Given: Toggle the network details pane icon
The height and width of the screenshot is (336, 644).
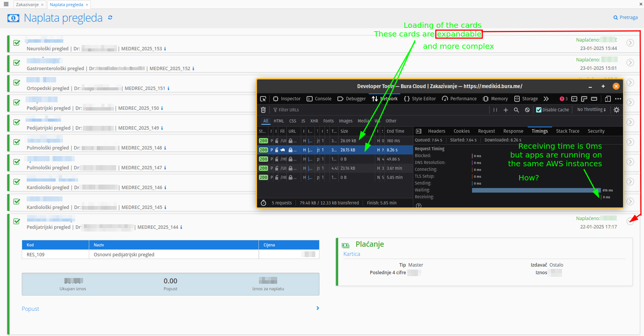Looking at the screenshot, I should tap(419, 131).
